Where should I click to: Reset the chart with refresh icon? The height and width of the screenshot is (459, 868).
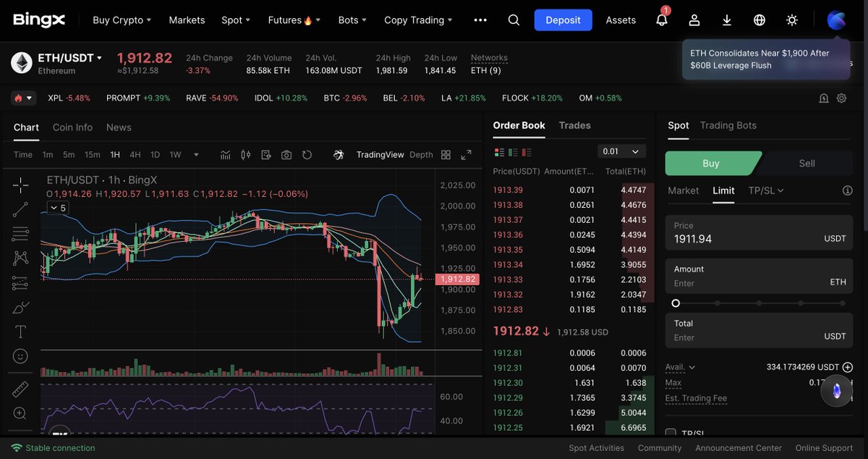pyautogui.click(x=307, y=154)
